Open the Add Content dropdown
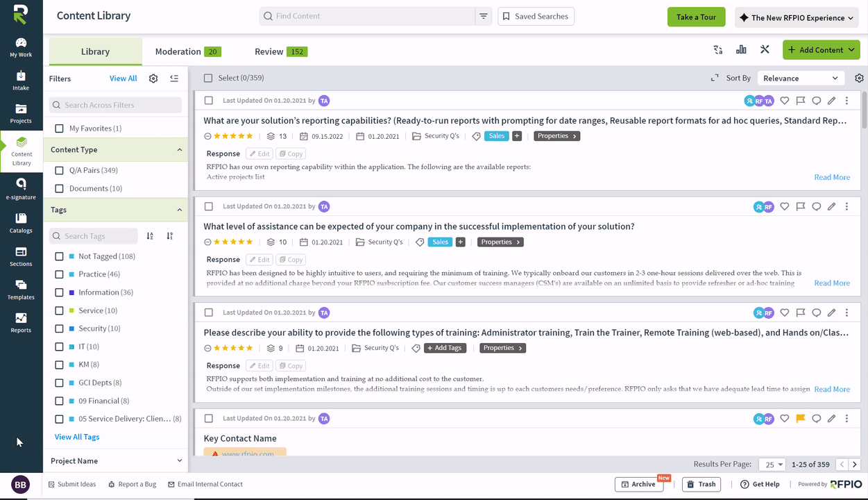Viewport: 868px width, 500px height. click(x=822, y=50)
